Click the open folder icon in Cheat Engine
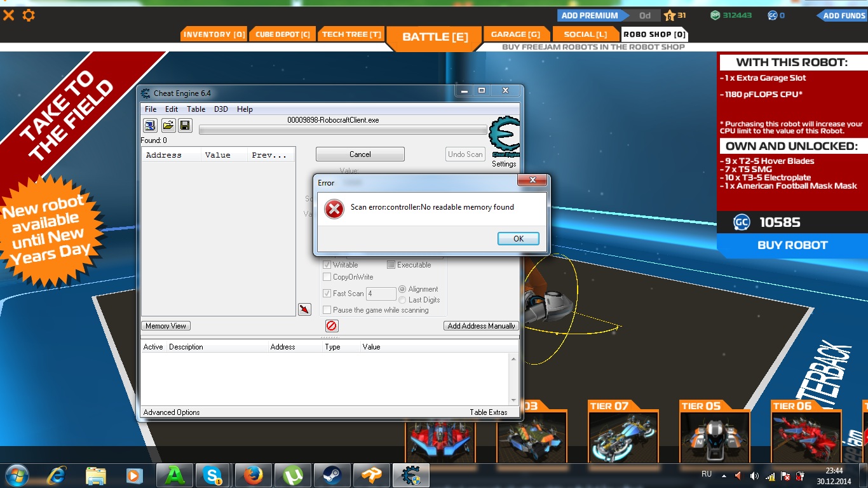 168,125
